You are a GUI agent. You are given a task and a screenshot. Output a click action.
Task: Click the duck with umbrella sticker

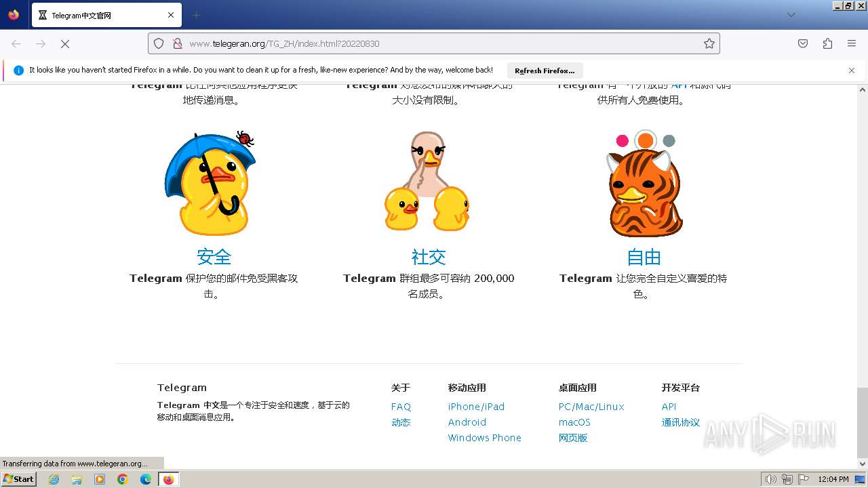pyautogui.click(x=210, y=183)
